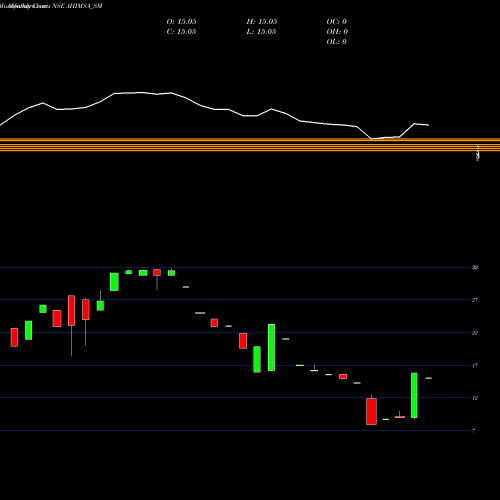Select the low value L: 15.05
The height and width of the screenshot is (500, 500).
tap(262, 32)
